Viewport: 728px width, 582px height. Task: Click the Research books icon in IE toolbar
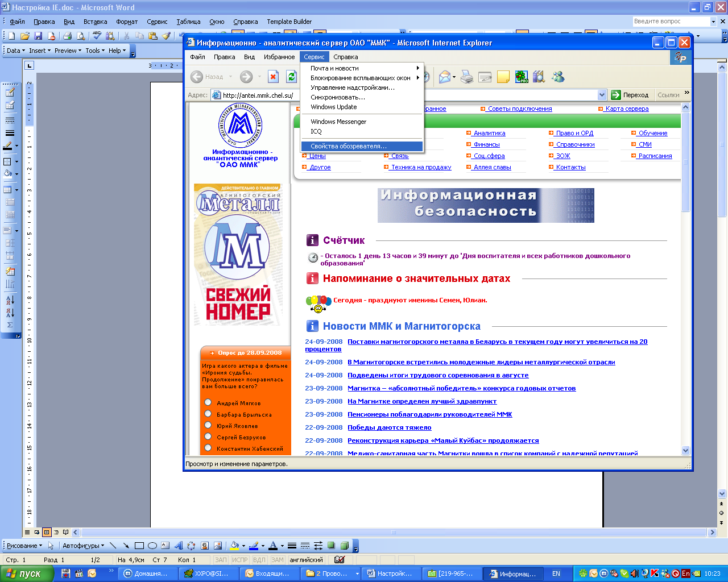pyautogui.click(x=539, y=77)
